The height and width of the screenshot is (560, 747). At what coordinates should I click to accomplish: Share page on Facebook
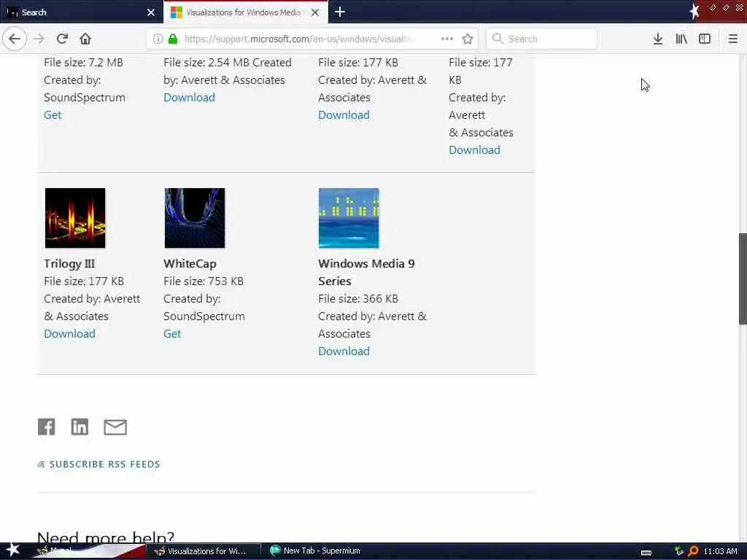(46, 427)
